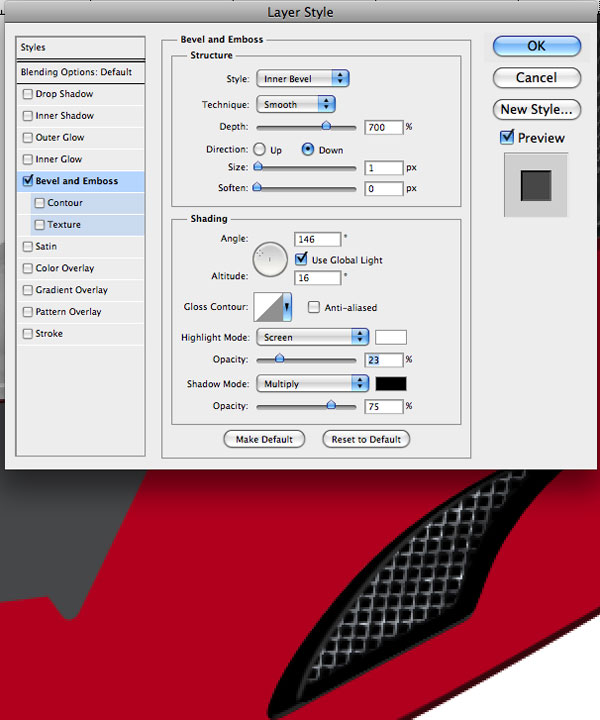Turn on Gradient Overlay checkbox
The image size is (600, 720).
(28, 290)
